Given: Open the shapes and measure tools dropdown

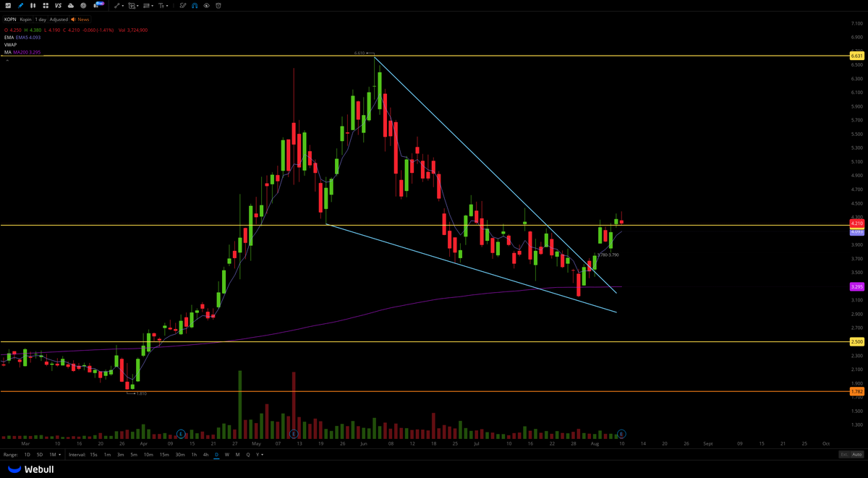Looking at the screenshot, I should tap(133, 6).
